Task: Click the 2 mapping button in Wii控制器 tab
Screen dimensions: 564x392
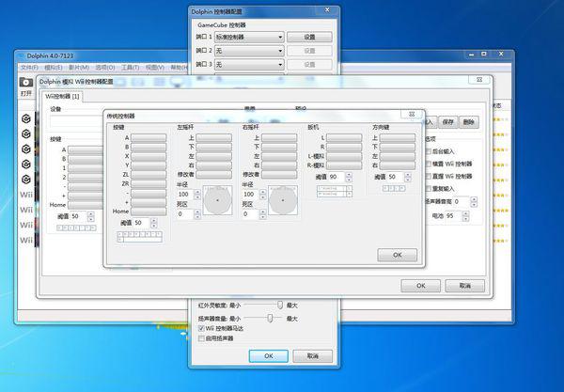Action: [x=86, y=178]
